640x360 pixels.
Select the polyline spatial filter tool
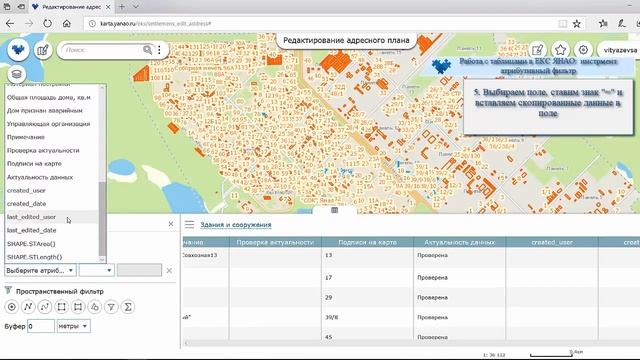tap(28, 307)
